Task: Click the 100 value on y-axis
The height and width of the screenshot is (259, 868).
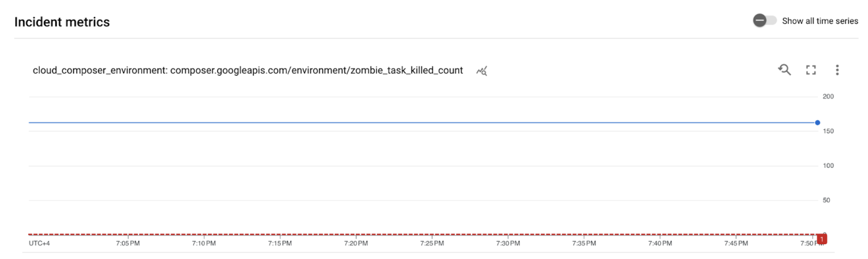Action: [x=828, y=166]
